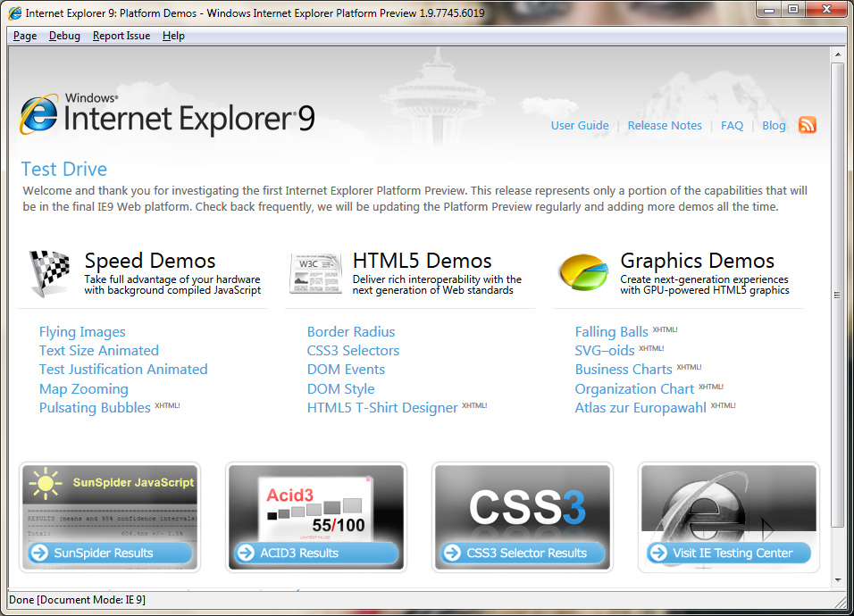
Task: Click the status bar Document Mode text
Action: [78, 600]
